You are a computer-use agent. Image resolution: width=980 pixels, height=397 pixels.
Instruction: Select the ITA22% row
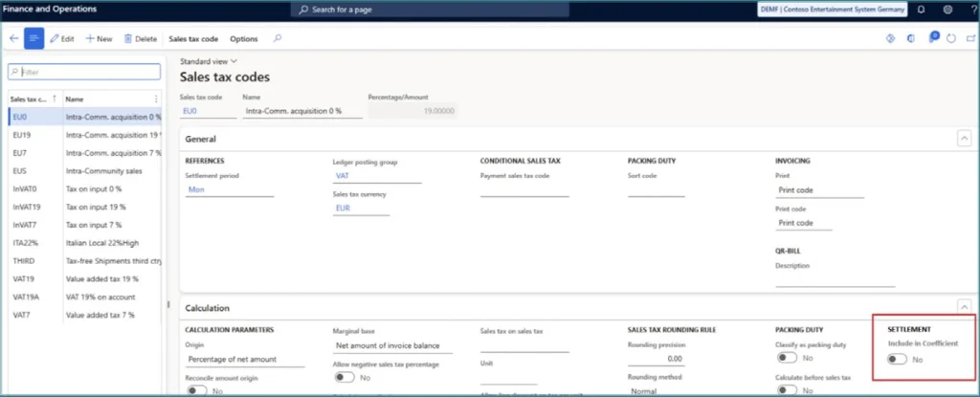(84, 243)
